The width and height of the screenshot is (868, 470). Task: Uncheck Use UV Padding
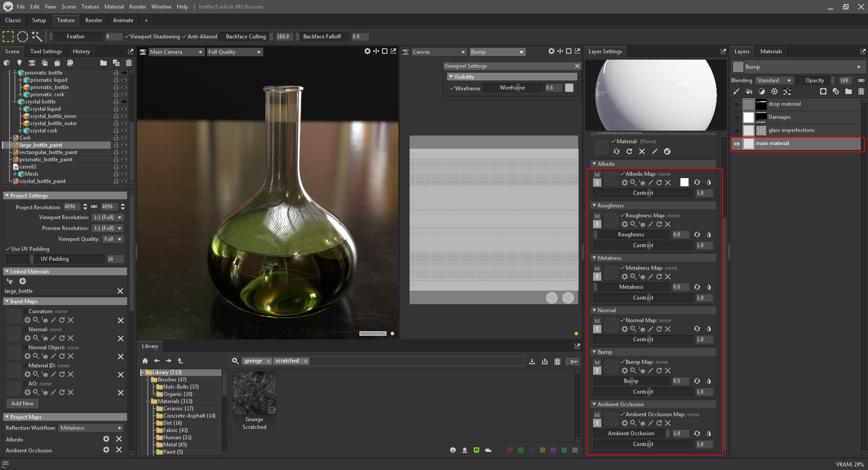(x=8, y=249)
